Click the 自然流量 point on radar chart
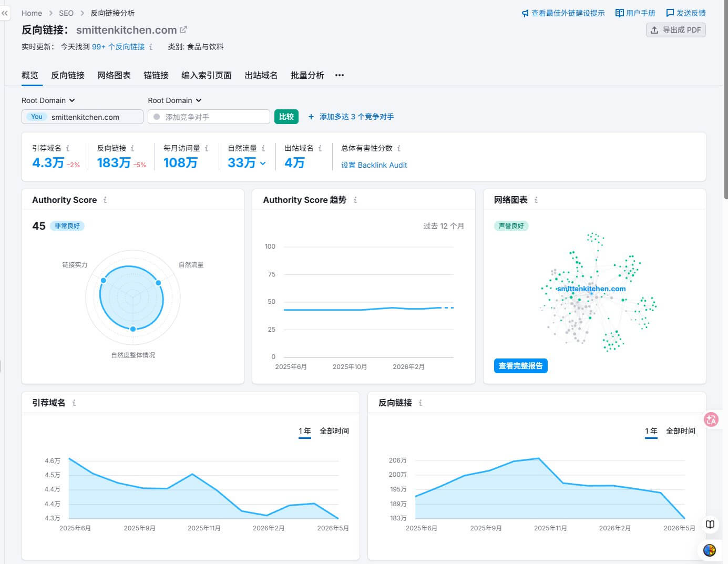 point(158,283)
